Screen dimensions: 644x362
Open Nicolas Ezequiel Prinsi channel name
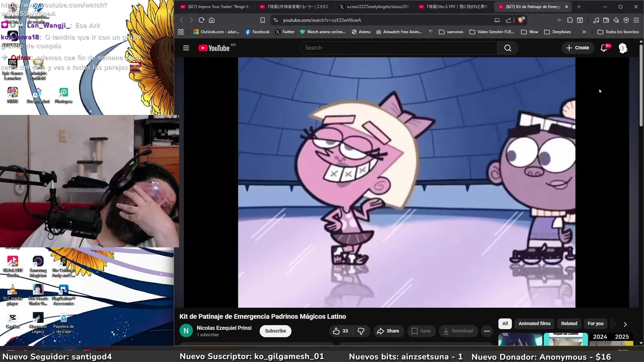(x=224, y=328)
